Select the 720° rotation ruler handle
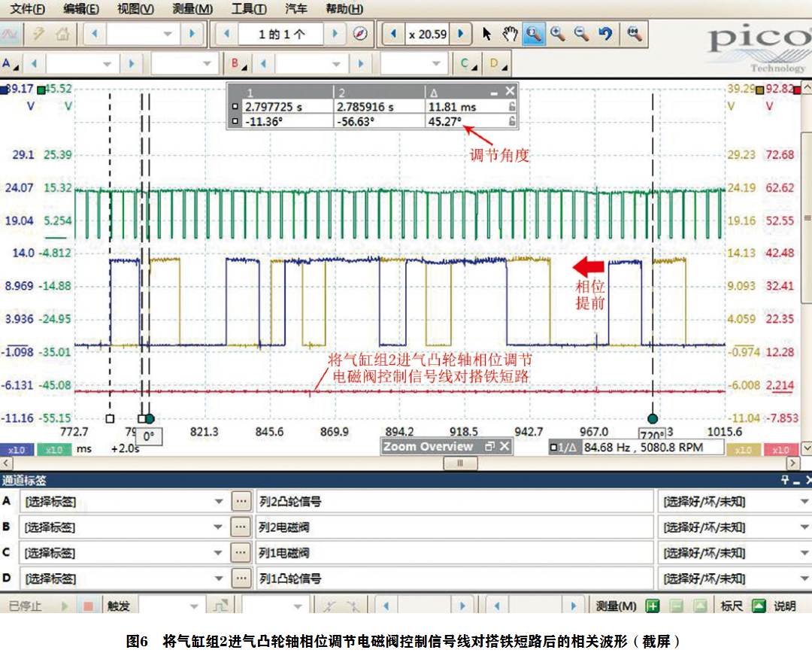The width and height of the screenshot is (812, 659). 653,418
